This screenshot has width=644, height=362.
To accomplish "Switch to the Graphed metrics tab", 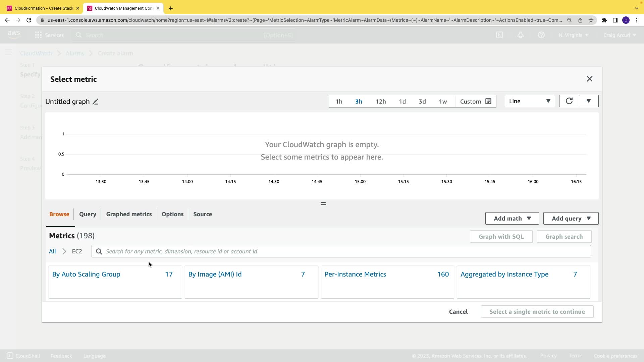I will [129, 214].
